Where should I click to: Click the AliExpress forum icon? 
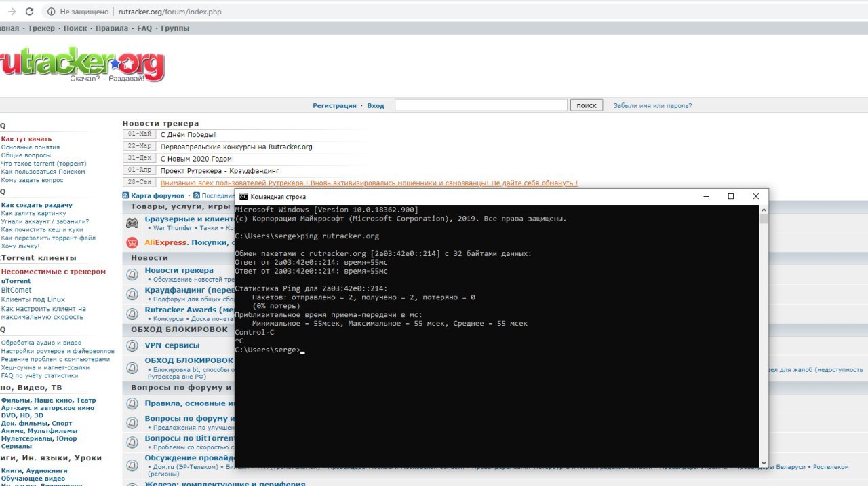(x=132, y=242)
